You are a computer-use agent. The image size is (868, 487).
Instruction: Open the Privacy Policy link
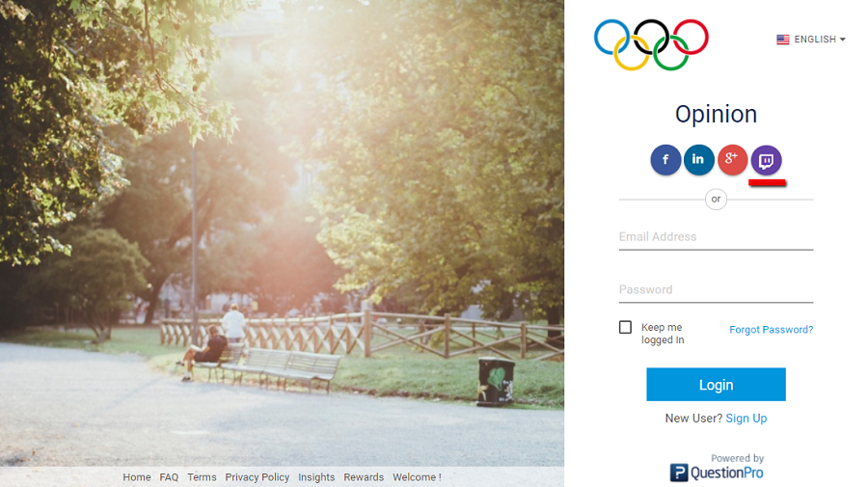[x=257, y=477]
